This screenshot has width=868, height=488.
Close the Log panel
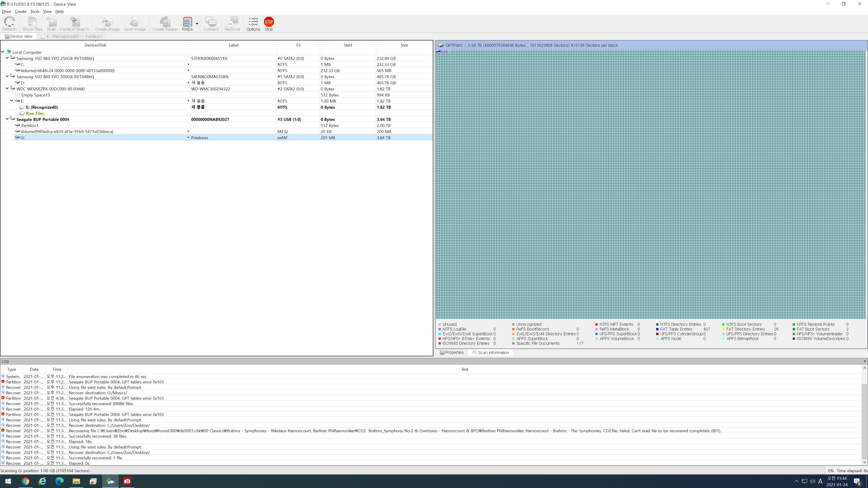pyautogui.click(x=864, y=361)
